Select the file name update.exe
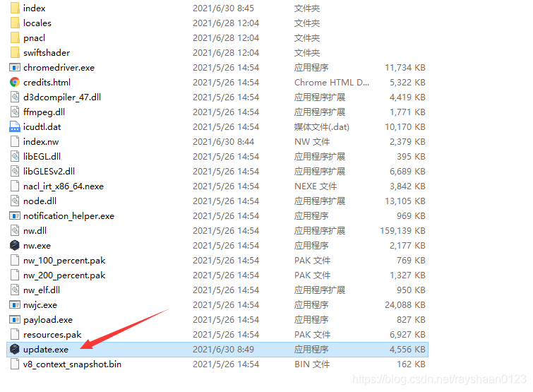The height and width of the screenshot is (392, 533). (x=46, y=350)
